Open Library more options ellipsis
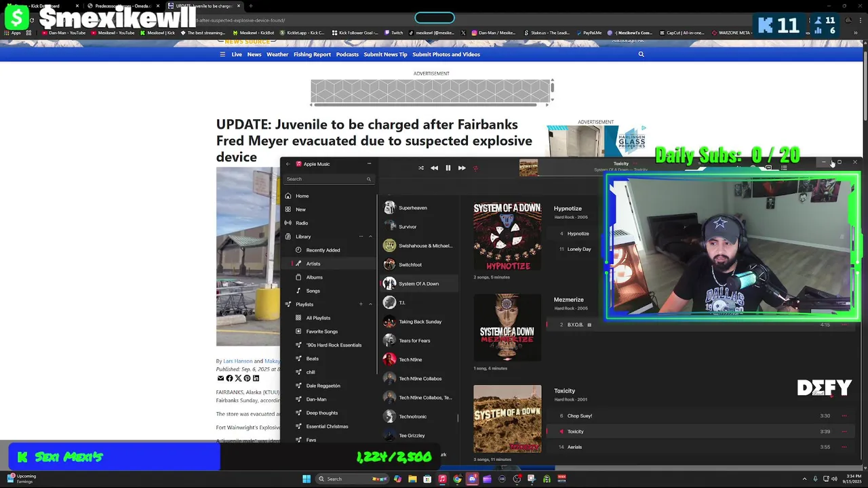868x488 pixels. point(361,237)
